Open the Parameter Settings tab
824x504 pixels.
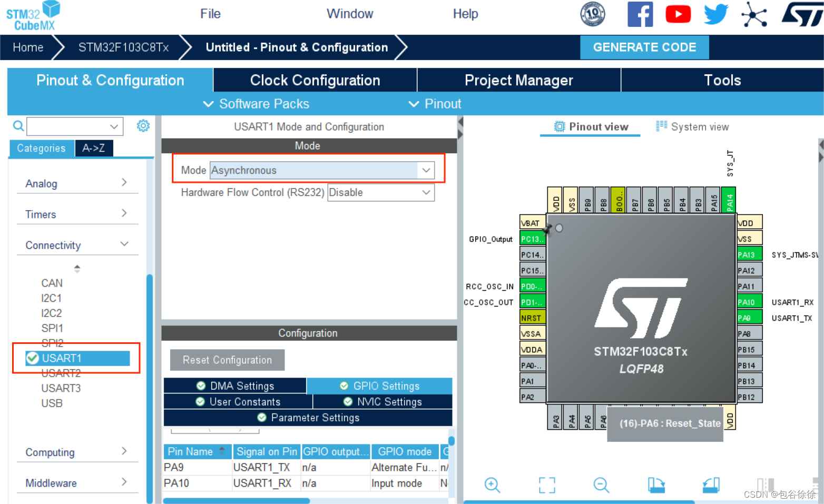pos(308,417)
